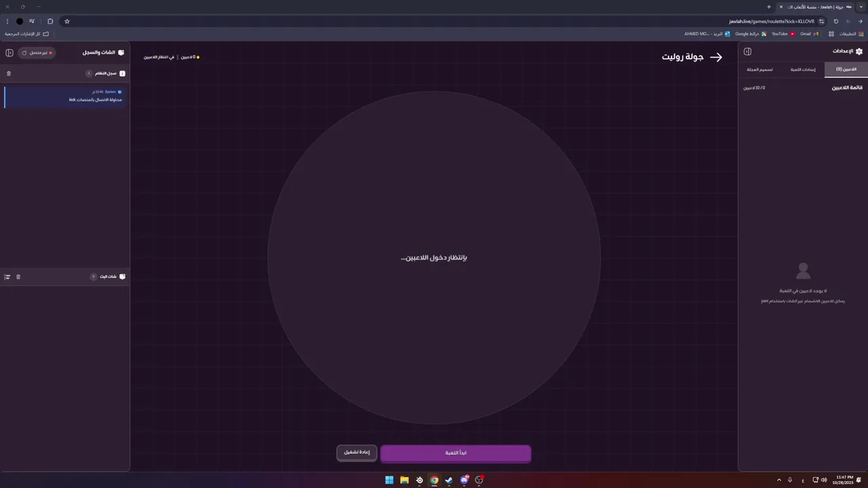This screenshot has height=488, width=868.
Task: Open Google Chrome from the taskbar
Action: click(434, 480)
